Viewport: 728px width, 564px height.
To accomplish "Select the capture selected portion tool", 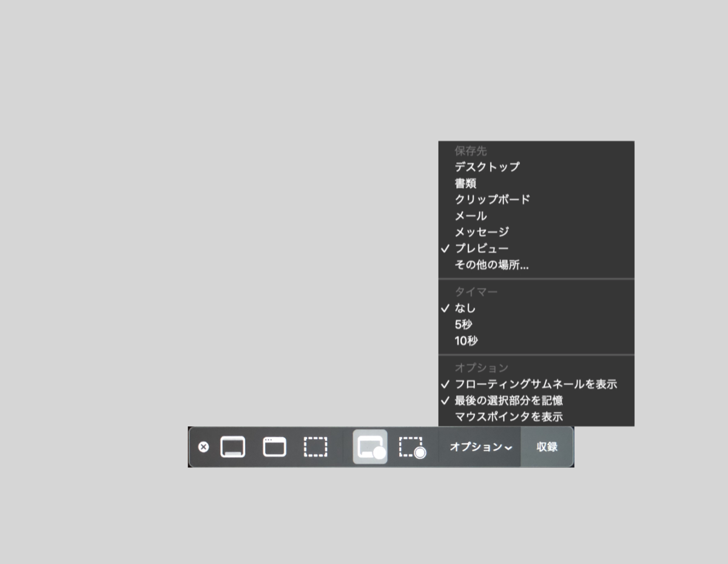I will (x=315, y=447).
